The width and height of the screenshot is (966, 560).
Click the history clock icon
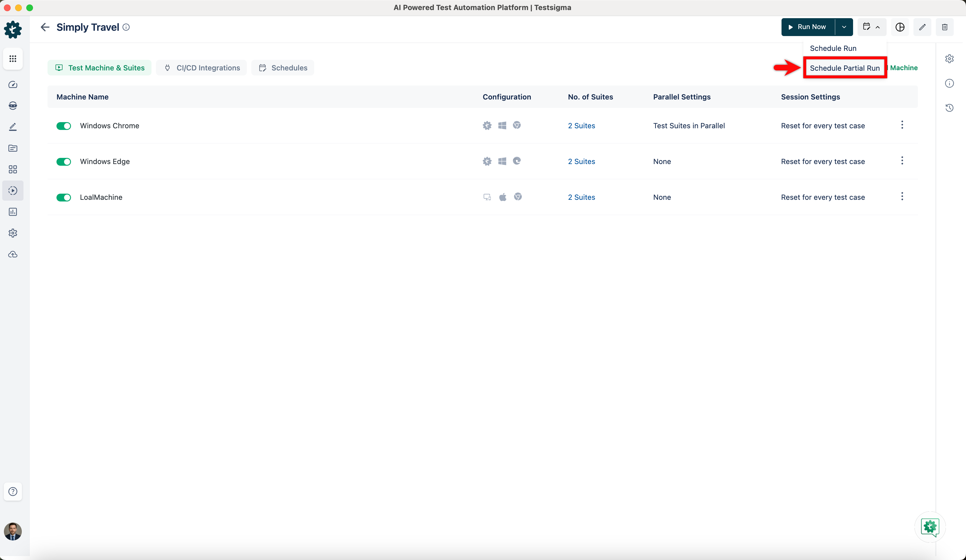tap(949, 108)
